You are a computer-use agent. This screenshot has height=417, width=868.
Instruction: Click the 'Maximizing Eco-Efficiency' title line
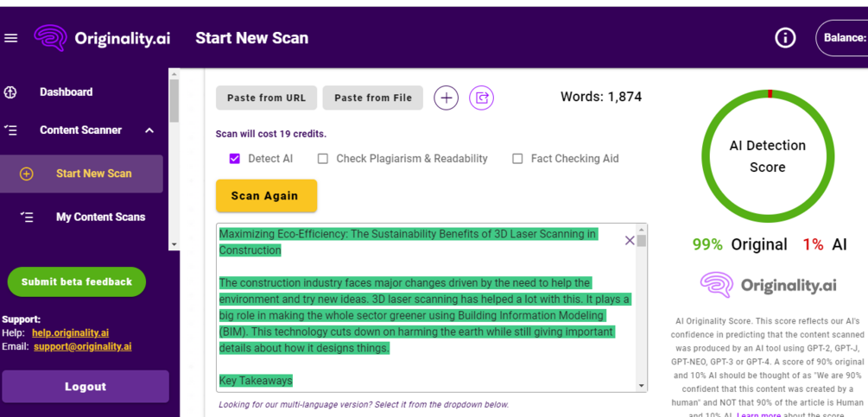(408, 234)
